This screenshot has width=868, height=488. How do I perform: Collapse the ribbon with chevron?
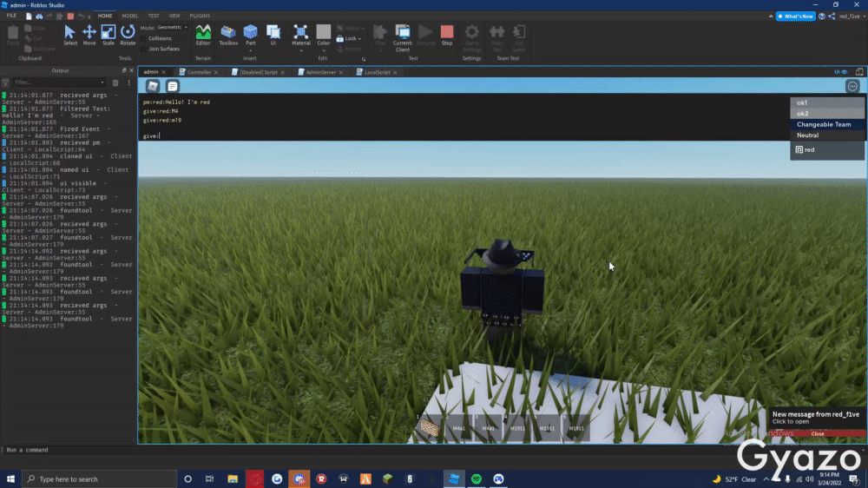pos(771,16)
